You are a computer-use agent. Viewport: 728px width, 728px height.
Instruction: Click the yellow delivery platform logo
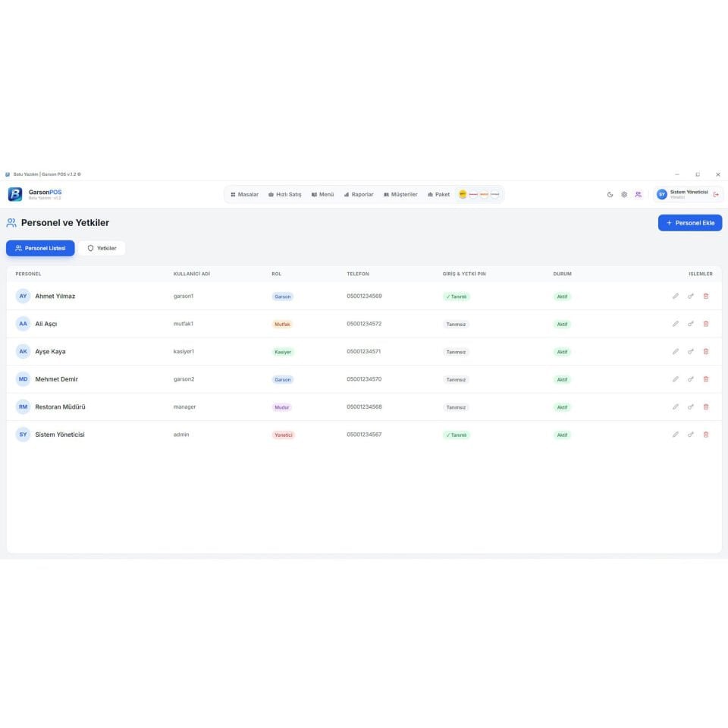click(463, 194)
